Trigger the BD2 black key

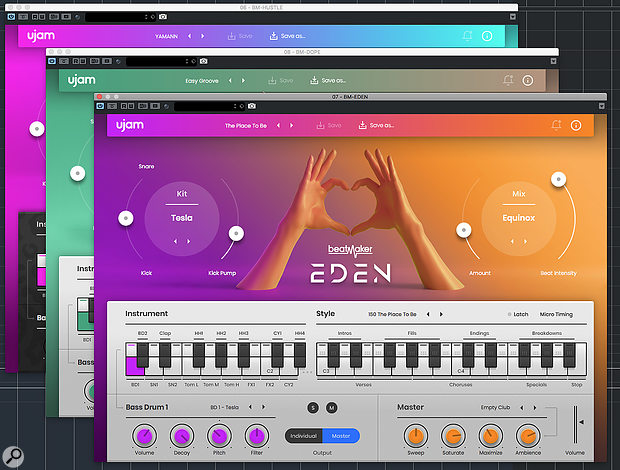click(143, 354)
